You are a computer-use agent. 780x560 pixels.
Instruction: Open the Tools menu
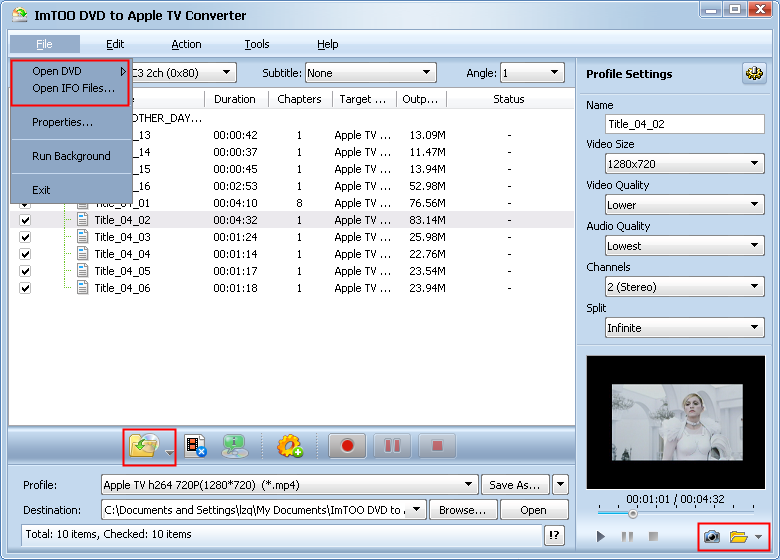[x=257, y=44]
